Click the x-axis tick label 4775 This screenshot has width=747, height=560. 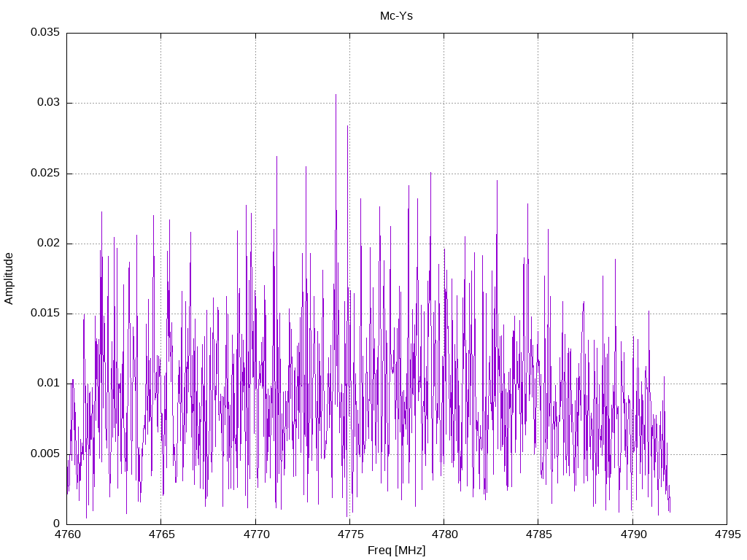point(350,534)
